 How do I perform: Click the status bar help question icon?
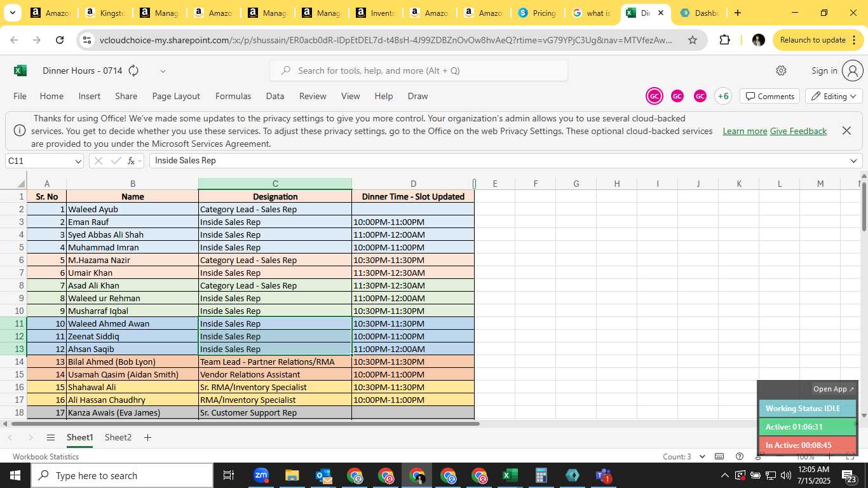[x=739, y=456]
